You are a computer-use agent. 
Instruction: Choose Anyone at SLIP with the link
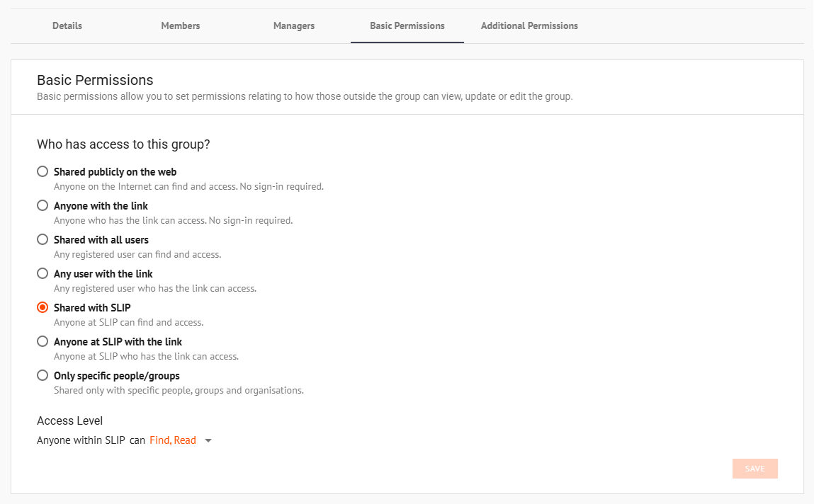pos(43,342)
